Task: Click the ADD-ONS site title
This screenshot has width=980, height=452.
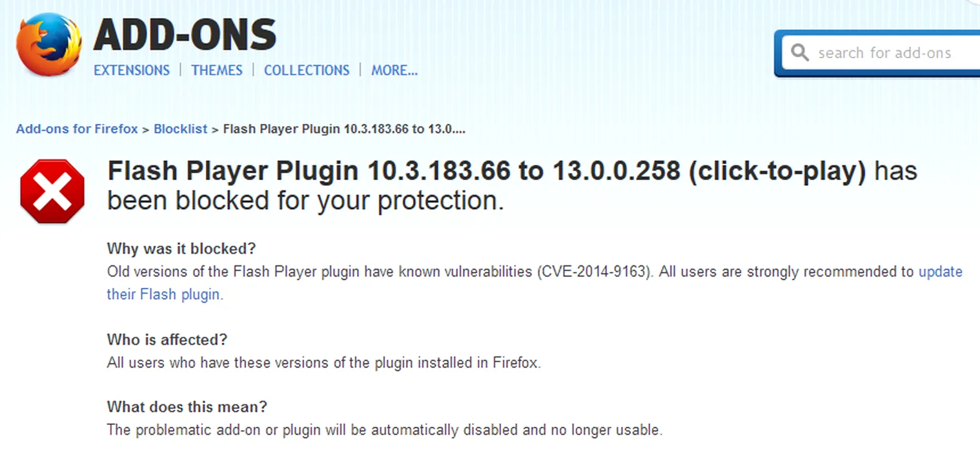Action: [185, 34]
